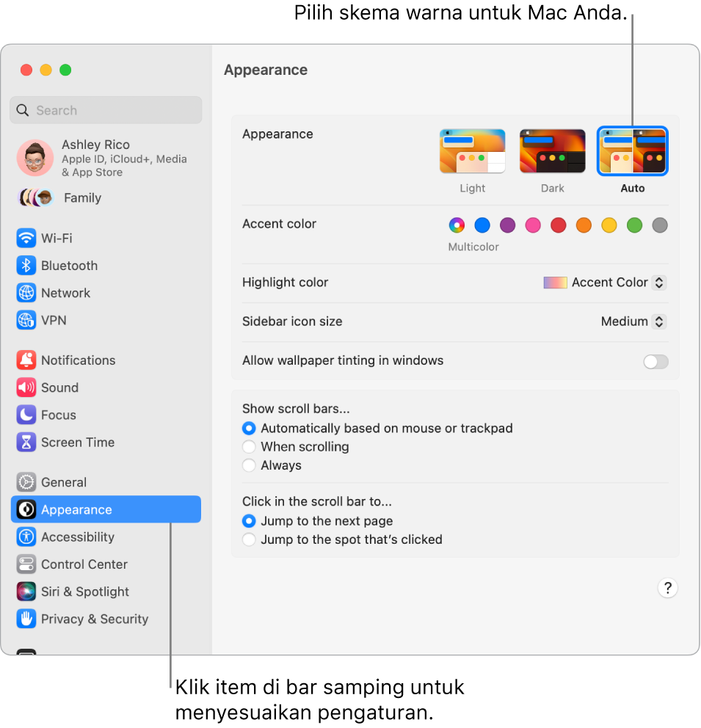Screen dimensions: 701x728
Task: Select the Auto appearance thumbnail
Action: click(632, 151)
